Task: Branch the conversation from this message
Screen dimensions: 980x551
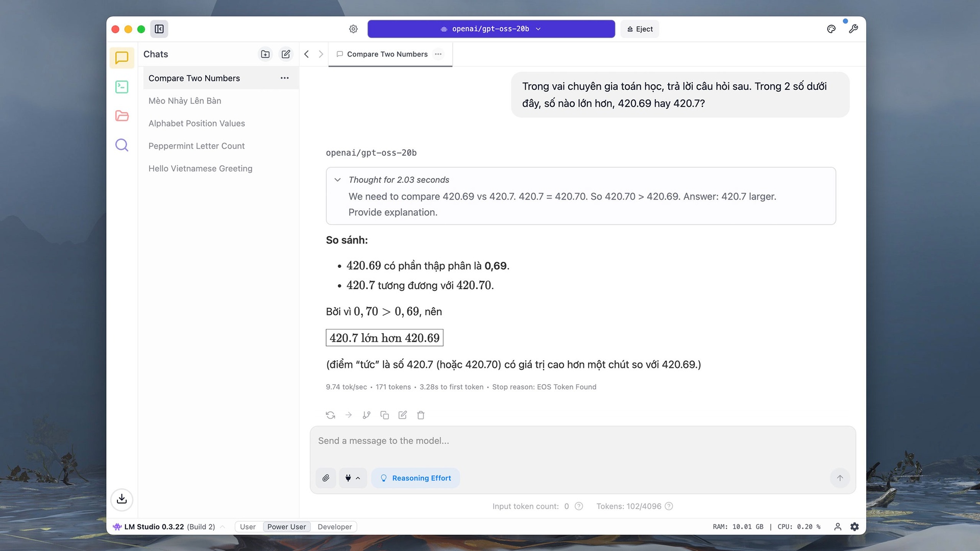Action: click(366, 415)
